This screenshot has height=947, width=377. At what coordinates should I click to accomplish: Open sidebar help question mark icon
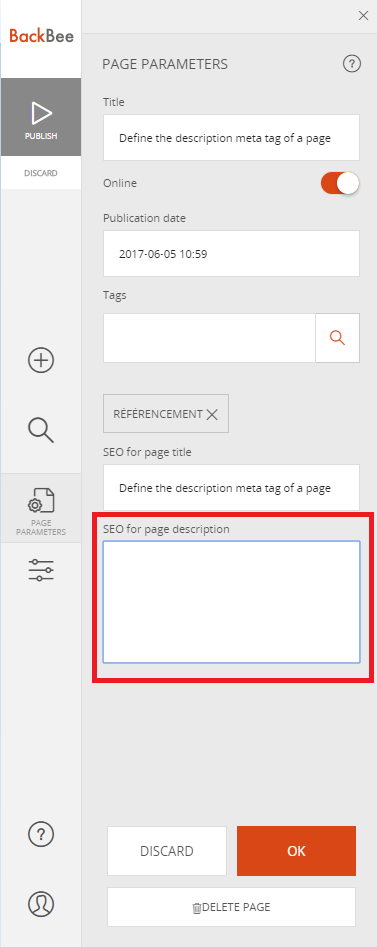click(x=41, y=835)
